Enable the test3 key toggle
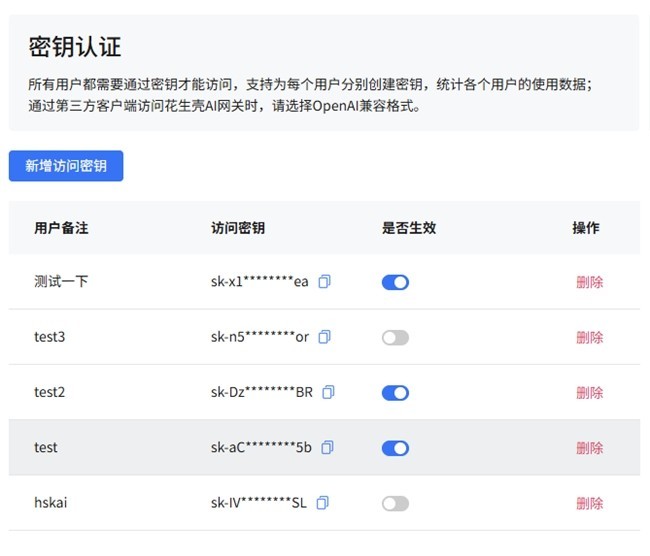 [395, 338]
